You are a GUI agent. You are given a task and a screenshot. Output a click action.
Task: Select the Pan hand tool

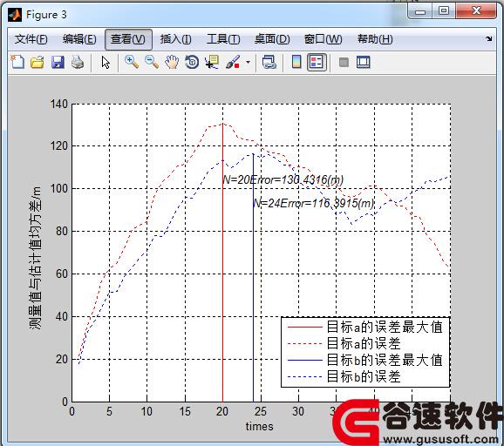pyautogui.click(x=172, y=62)
